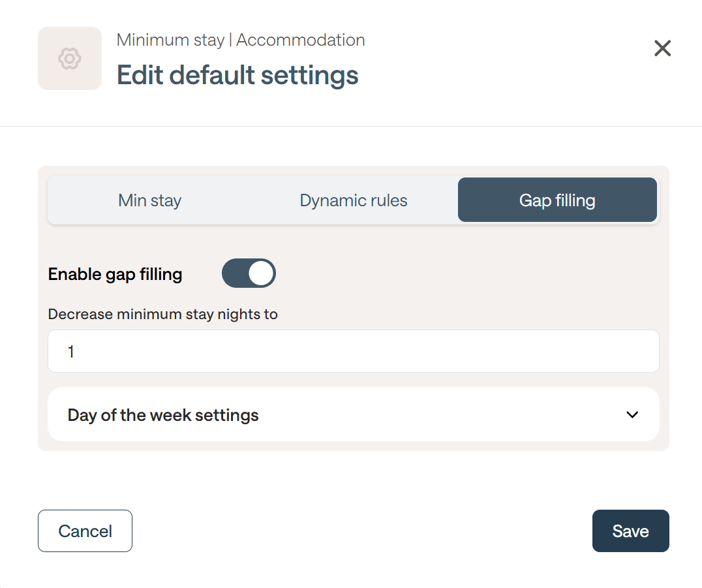Cancel the default settings changes
Screen dimensions: 702x588
(85, 531)
